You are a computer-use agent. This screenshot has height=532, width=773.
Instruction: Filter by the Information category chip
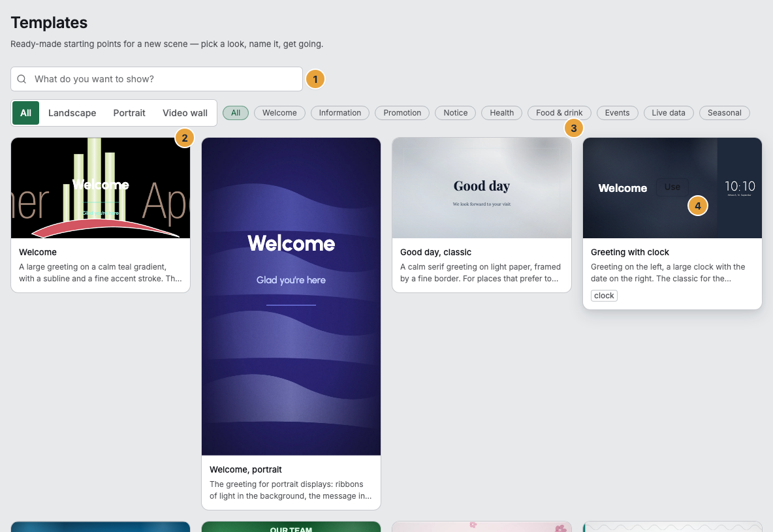pos(339,113)
